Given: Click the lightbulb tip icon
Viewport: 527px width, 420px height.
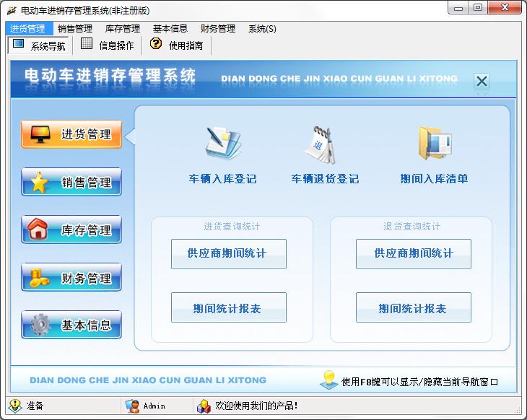Looking at the screenshot, I should pos(328,380).
